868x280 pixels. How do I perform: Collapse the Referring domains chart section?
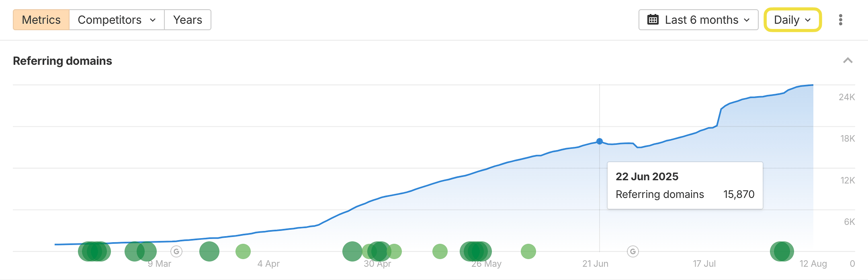(x=848, y=61)
